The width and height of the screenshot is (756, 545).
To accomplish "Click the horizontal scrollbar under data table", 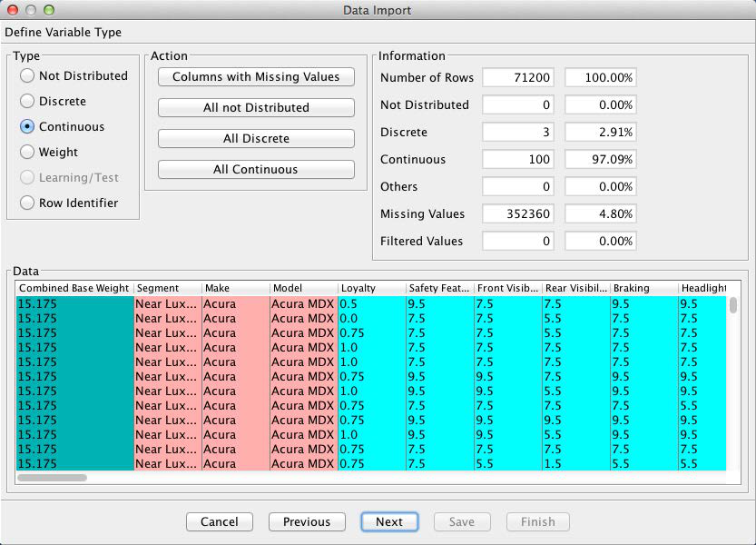I will tap(53, 477).
